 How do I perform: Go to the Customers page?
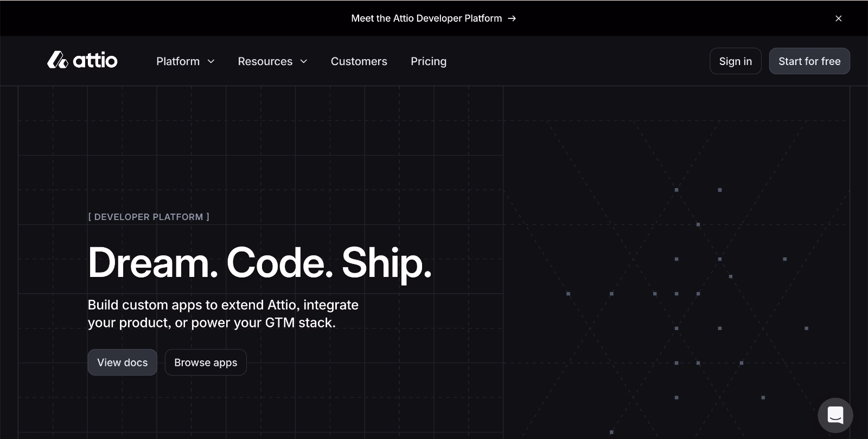pyautogui.click(x=359, y=61)
